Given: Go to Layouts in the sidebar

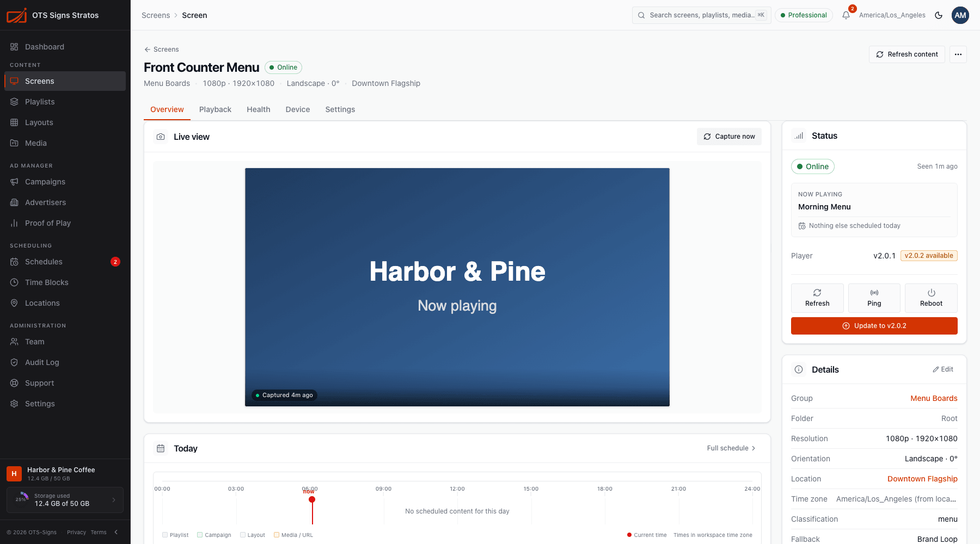Looking at the screenshot, I should pos(65,122).
